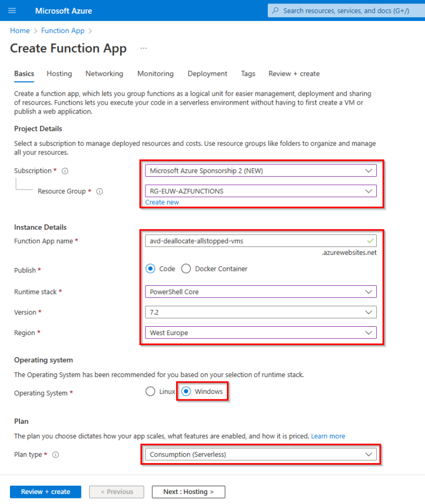Open the Azure portal hamburger menu
This screenshot has width=425, height=504.
point(12,10)
